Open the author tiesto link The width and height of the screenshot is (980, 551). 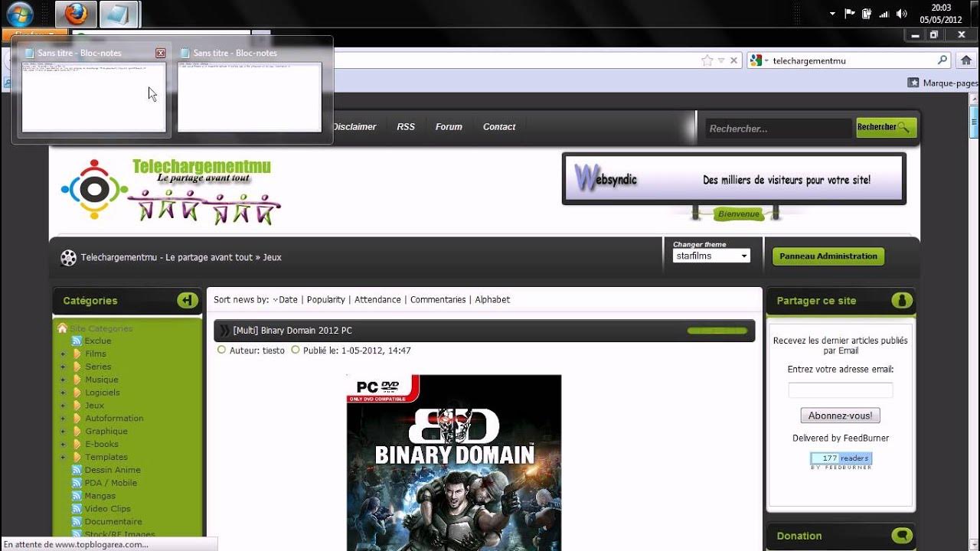[273, 350]
